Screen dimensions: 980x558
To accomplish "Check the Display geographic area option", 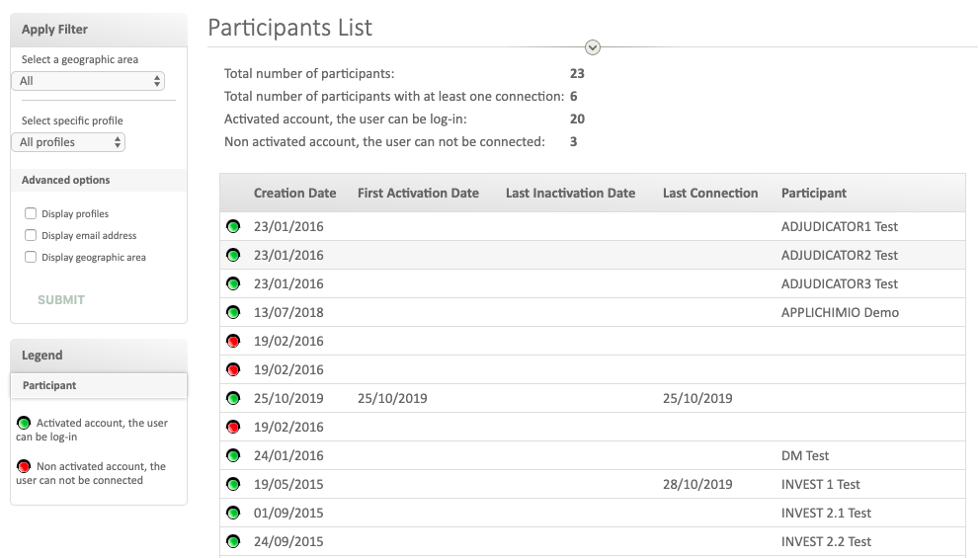I will tap(31, 257).
